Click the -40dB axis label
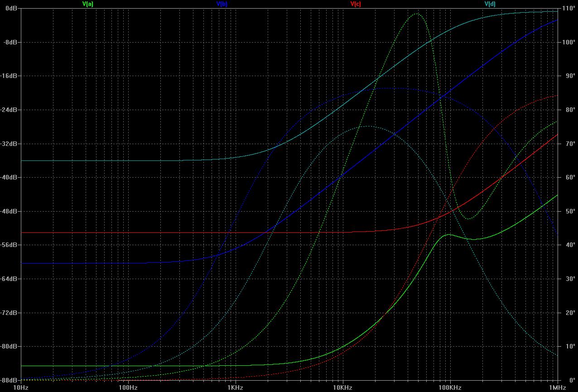Image resolution: width=578 pixels, height=392 pixels. pos(9,178)
